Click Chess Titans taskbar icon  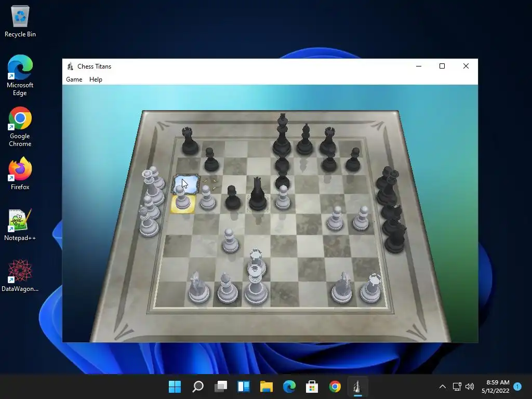pos(357,387)
